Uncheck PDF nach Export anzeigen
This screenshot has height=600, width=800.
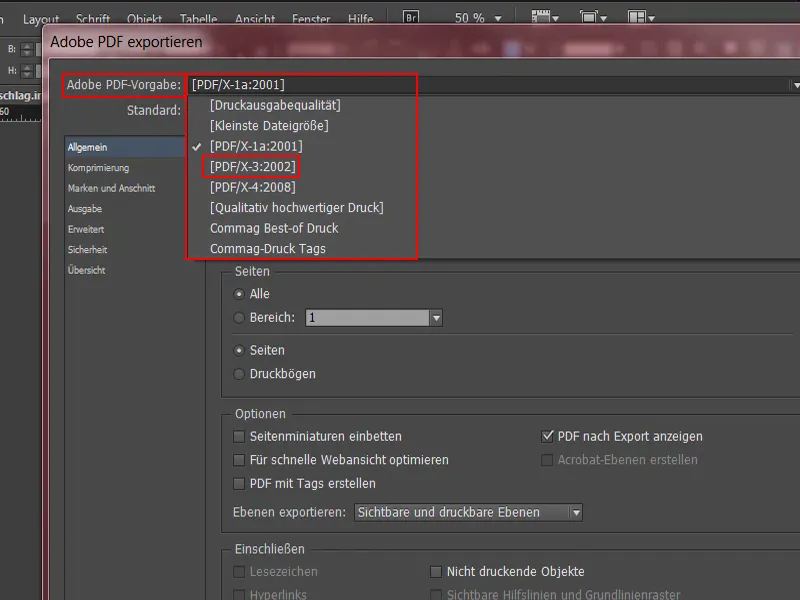(x=547, y=437)
